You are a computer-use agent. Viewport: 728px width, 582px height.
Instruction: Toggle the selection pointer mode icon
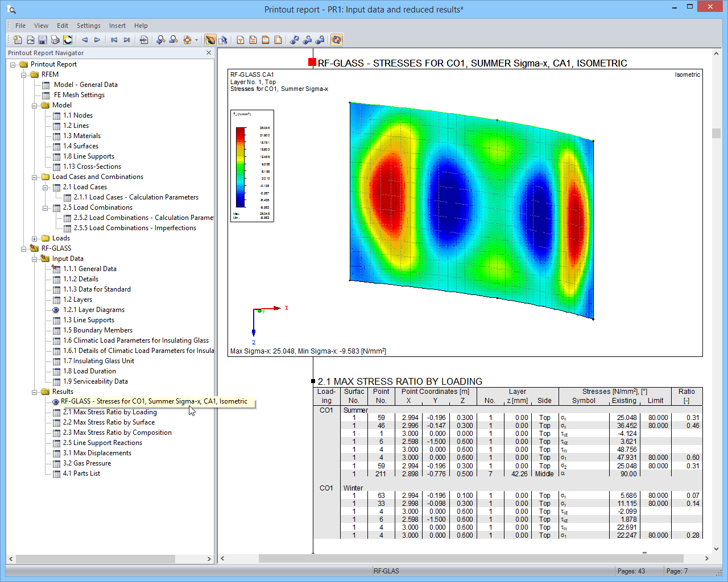[223, 40]
